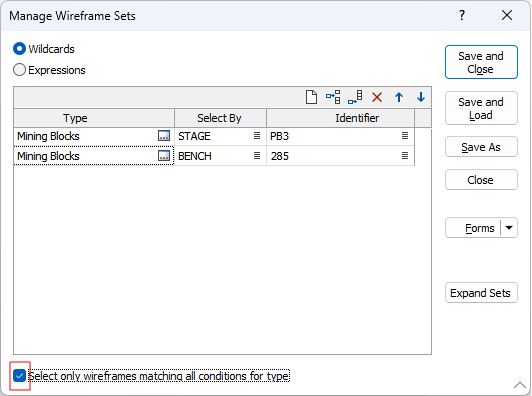This screenshot has width=532, height=396.
Task: Delete the selected row with red X icon
Action: tap(377, 97)
